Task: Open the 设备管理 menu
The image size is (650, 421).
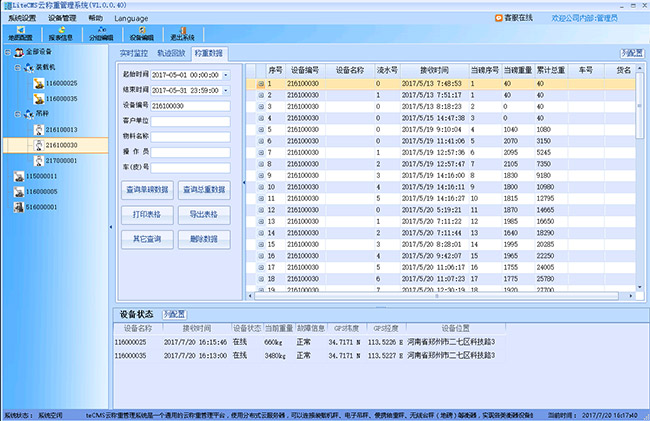Action: (62, 18)
